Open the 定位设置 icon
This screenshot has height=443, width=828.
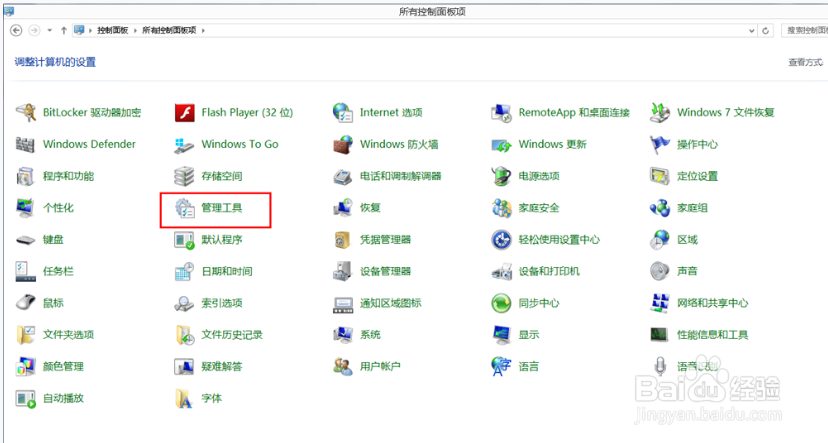(660, 176)
